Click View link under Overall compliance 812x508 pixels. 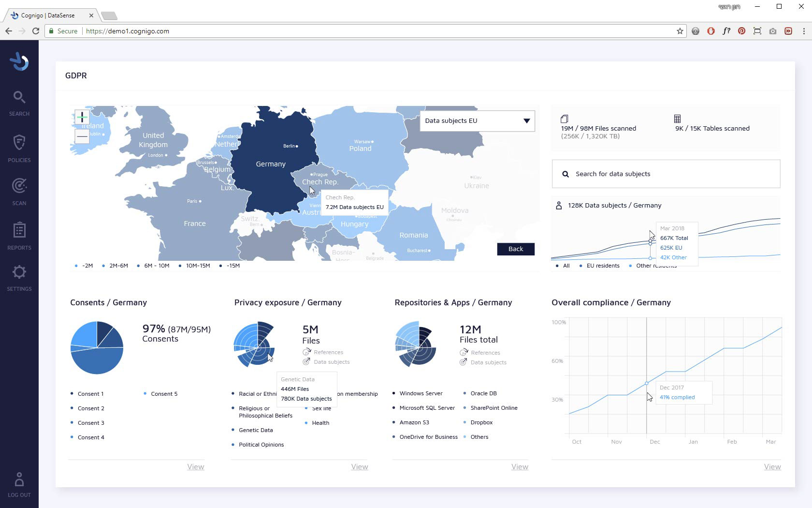[772, 466]
